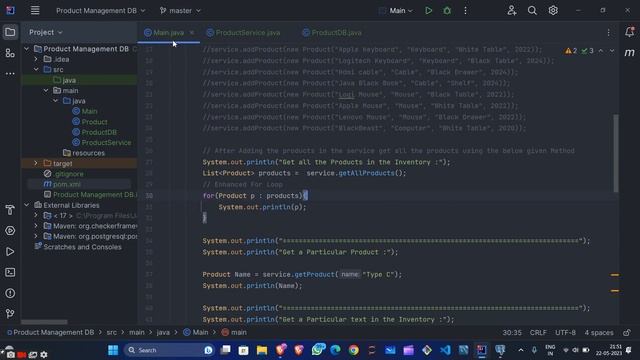Image resolution: width=640 pixels, height=360 pixels.
Task: Open Windows Start menu
Action: tap(113, 350)
